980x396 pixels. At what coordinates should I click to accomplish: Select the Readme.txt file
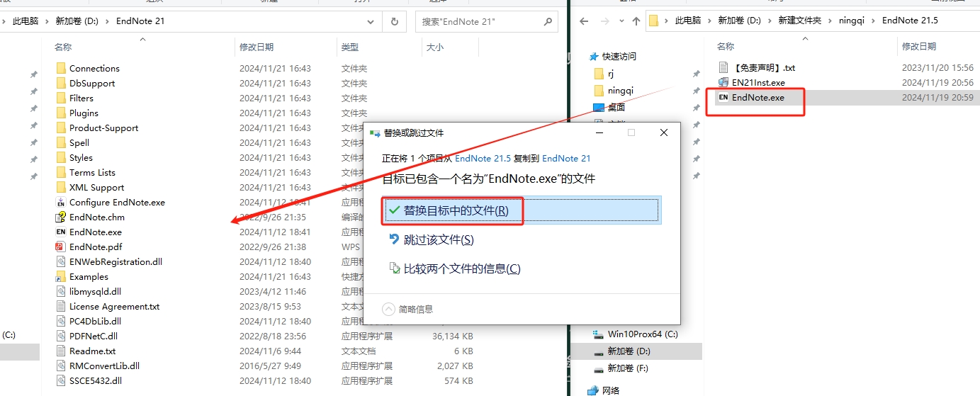(x=92, y=351)
